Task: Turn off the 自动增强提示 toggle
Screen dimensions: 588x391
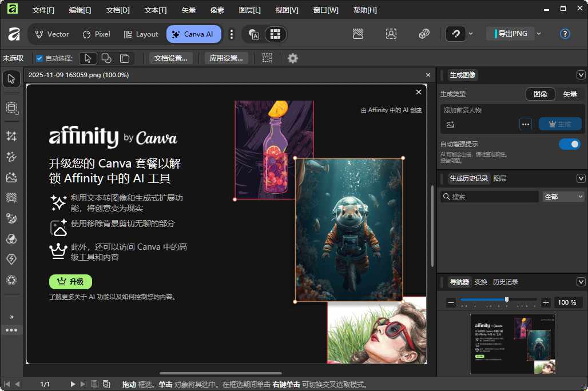Action: point(569,144)
